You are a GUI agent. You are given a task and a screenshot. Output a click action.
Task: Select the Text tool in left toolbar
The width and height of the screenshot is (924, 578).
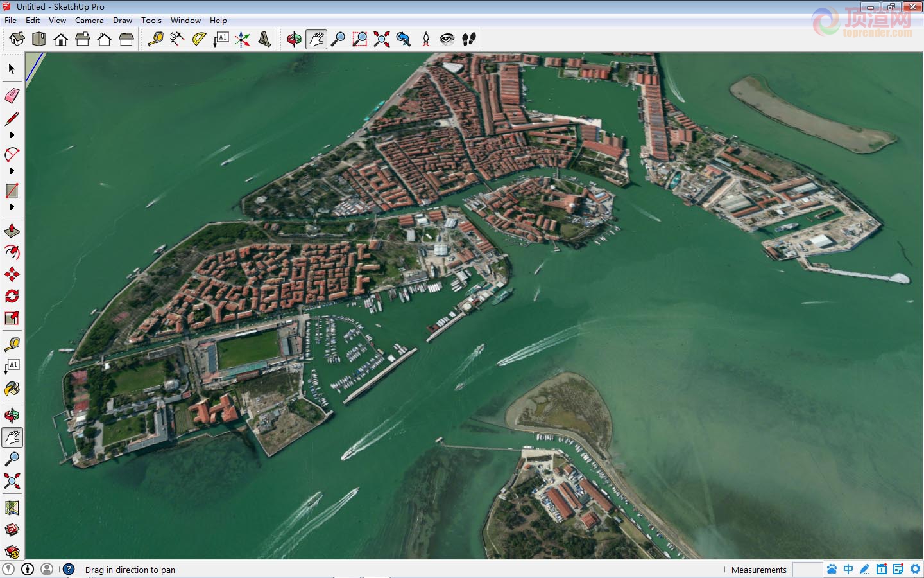tap(12, 367)
